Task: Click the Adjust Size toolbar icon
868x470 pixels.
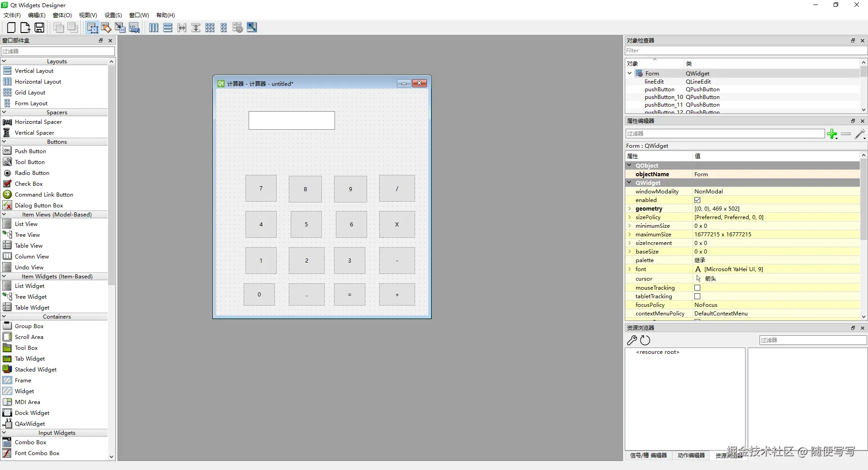Action: tap(252, 28)
